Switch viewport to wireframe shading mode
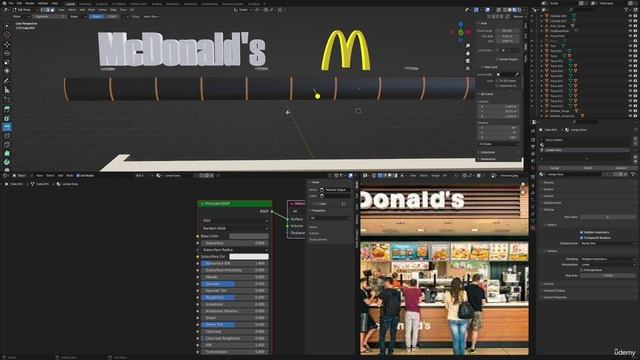 click(504, 10)
